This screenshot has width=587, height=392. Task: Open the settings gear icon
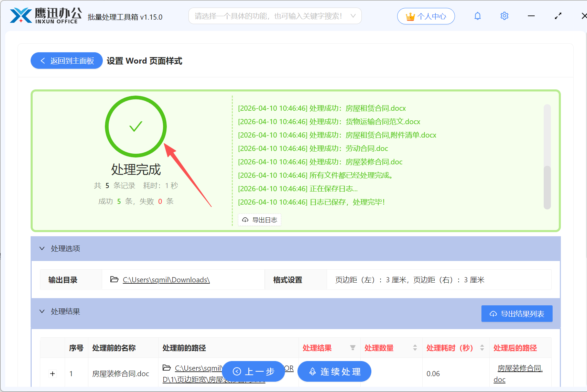point(504,16)
